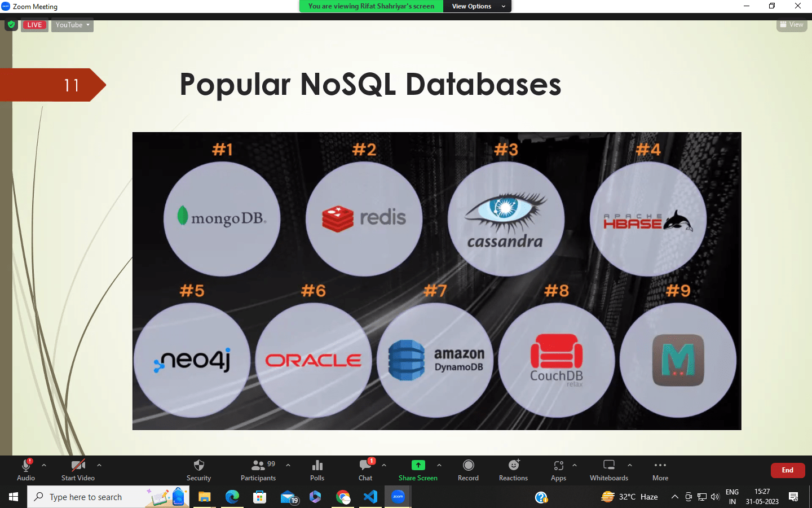Click the #9 Memcached M logo
Image resolution: width=812 pixels, height=508 pixels.
pos(678,360)
